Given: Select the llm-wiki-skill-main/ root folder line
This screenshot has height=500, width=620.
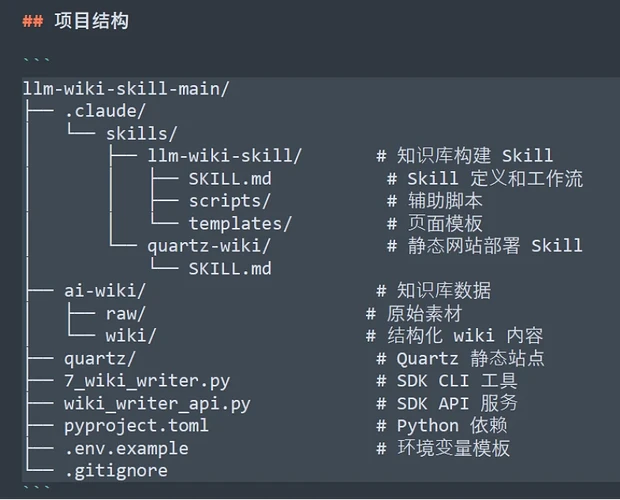Looking at the screenshot, I should [x=126, y=89].
